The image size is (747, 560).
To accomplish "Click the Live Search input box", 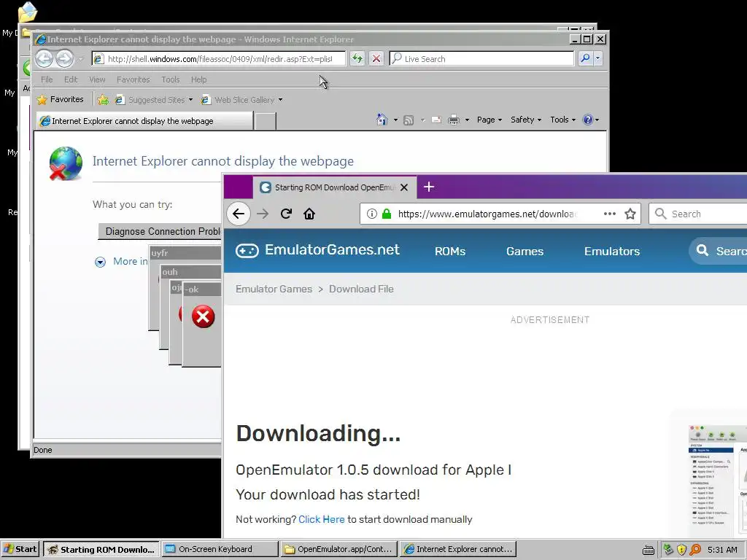I will pos(481,58).
